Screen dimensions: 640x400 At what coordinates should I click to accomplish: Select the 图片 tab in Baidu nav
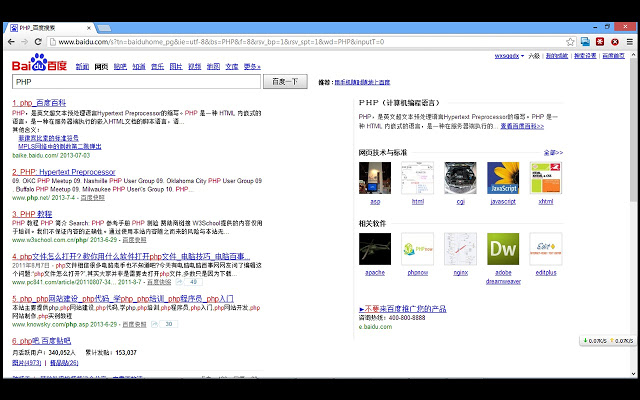pyautogui.click(x=176, y=67)
